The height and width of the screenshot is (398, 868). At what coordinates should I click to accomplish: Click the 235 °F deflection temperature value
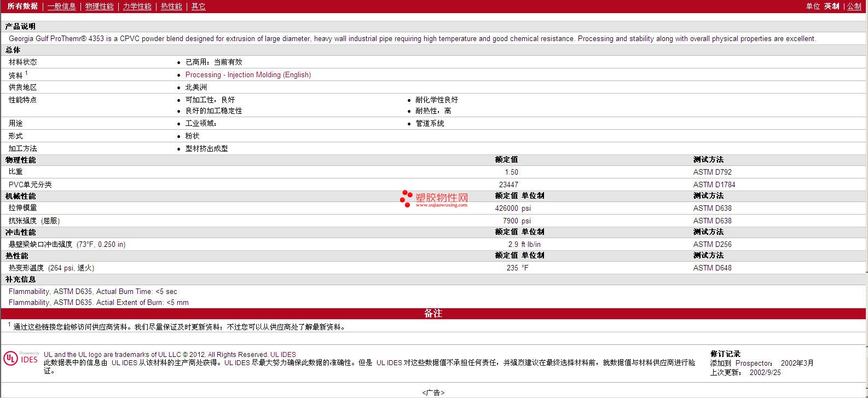518,268
